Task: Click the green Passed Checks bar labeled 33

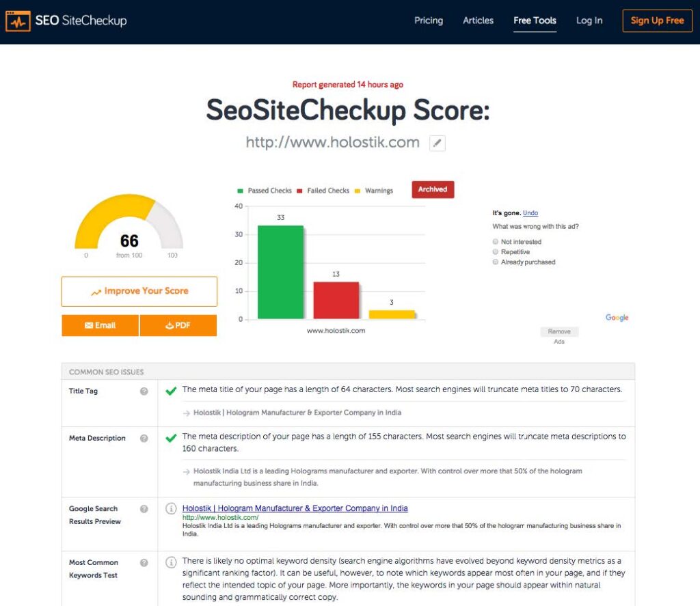Action: click(x=280, y=272)
